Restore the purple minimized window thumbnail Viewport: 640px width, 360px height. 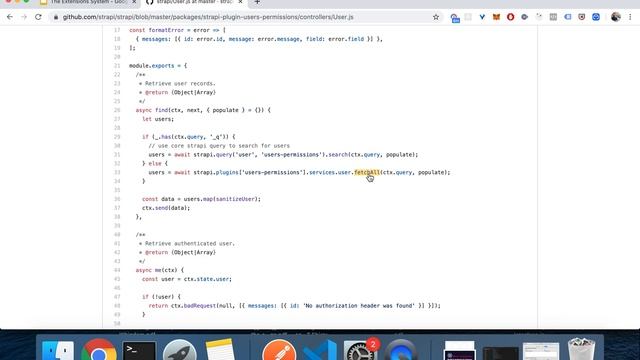pyautogui.click(x=459, y=351)
